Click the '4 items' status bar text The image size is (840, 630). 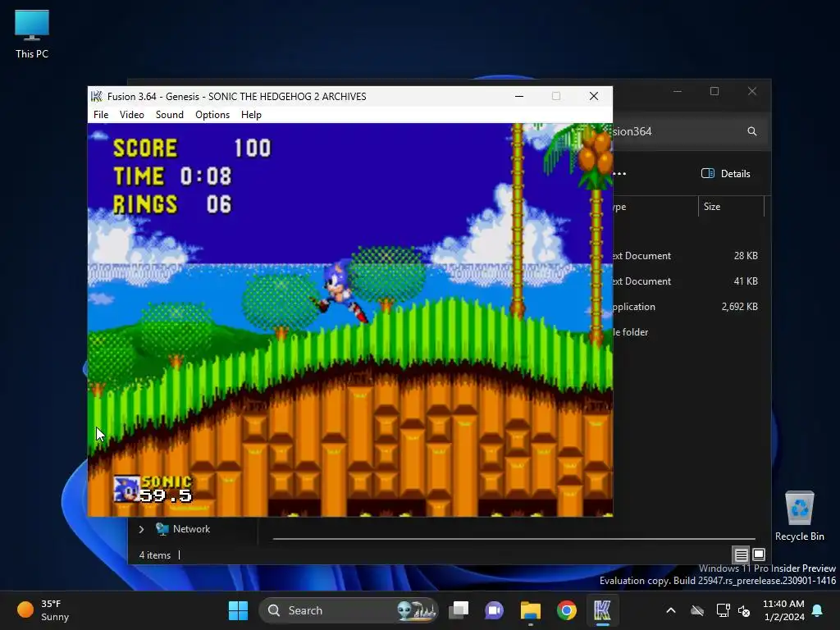[x=155, y=555]
